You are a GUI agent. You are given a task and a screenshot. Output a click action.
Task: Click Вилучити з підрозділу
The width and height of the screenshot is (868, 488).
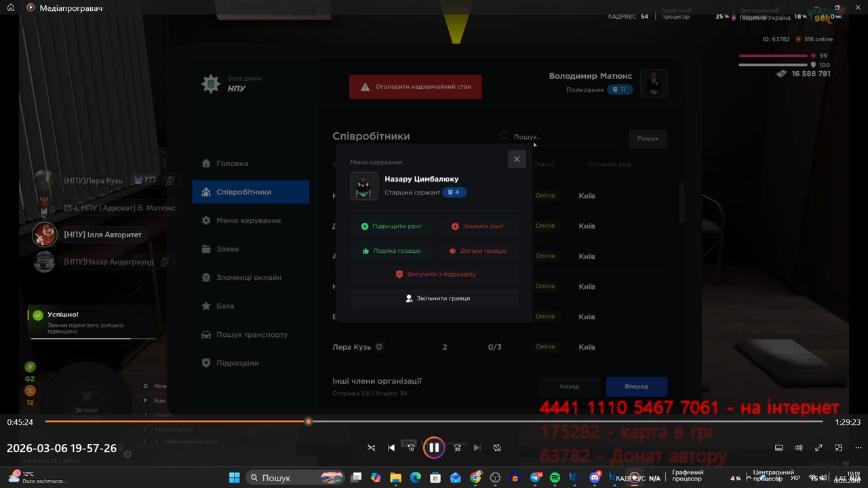(435, 274)
